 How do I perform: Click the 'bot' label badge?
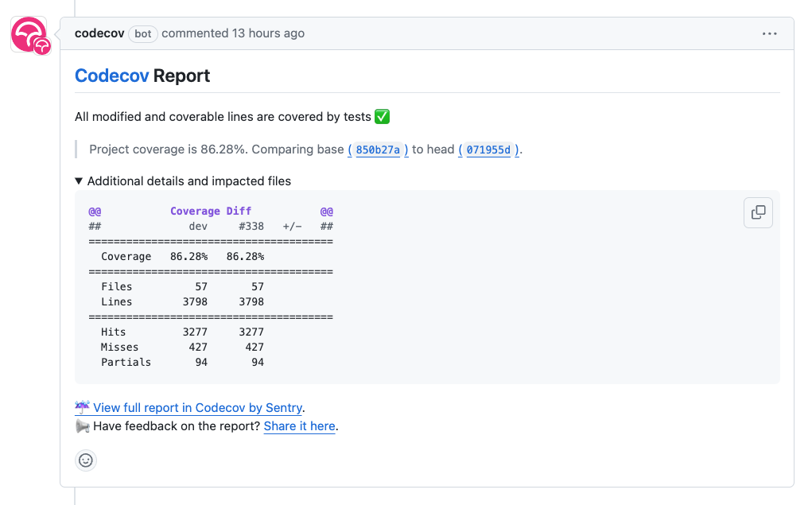143,33
